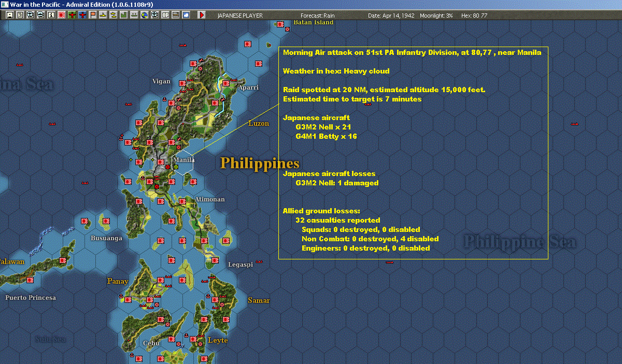Click the save game disk icon

coord(10,15)
